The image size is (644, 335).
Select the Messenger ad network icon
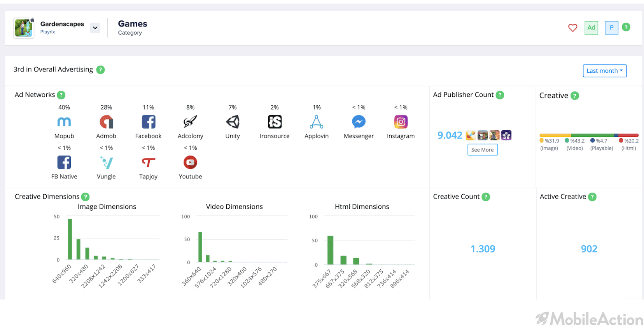click(x=359, y=122)
